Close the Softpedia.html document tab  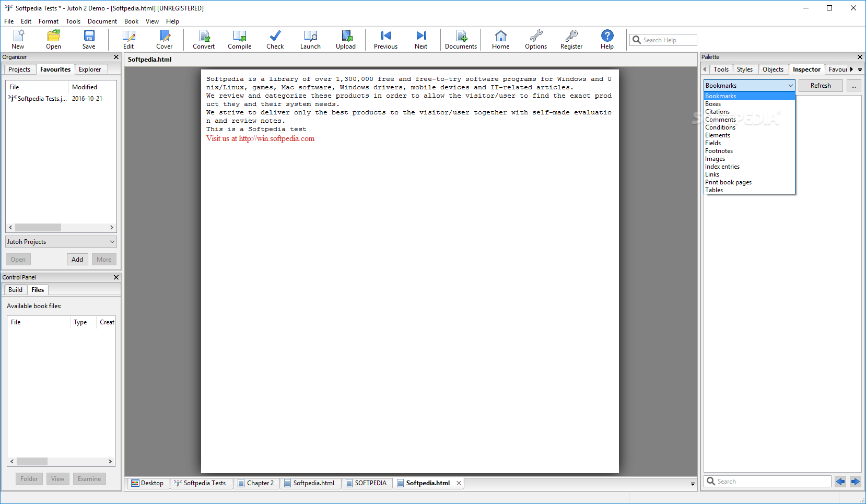coord(459,483)
